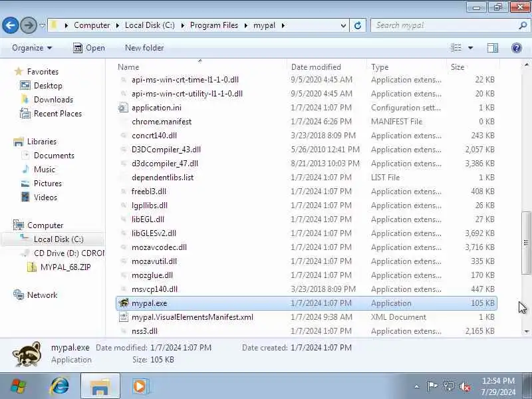The width and height of the screenshot is (532, 399).
Task: Open MYPAL_68.ZIP in navigation tree
Action: click(65, 267)
